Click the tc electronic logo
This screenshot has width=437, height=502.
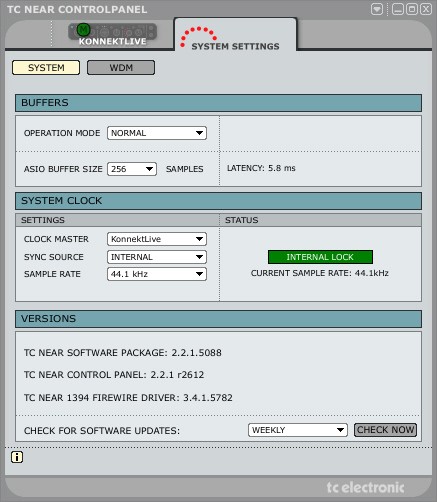365,488
